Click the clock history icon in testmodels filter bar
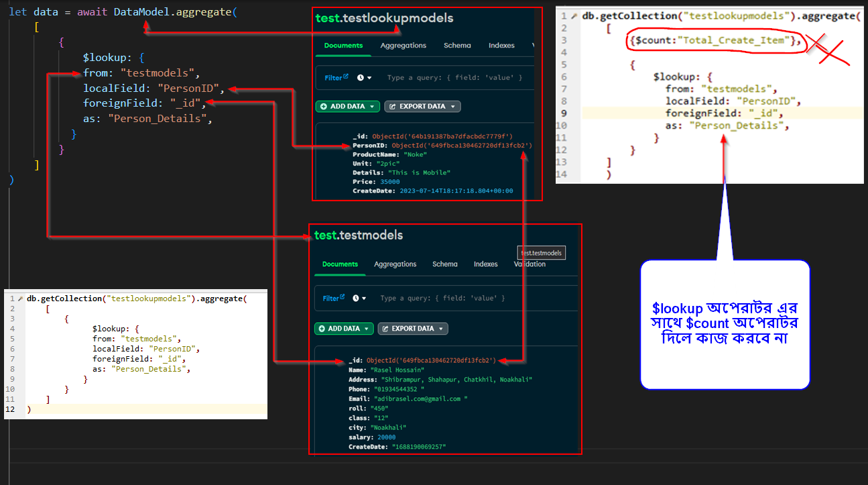The image size is (868, 485). pos(355,298)
